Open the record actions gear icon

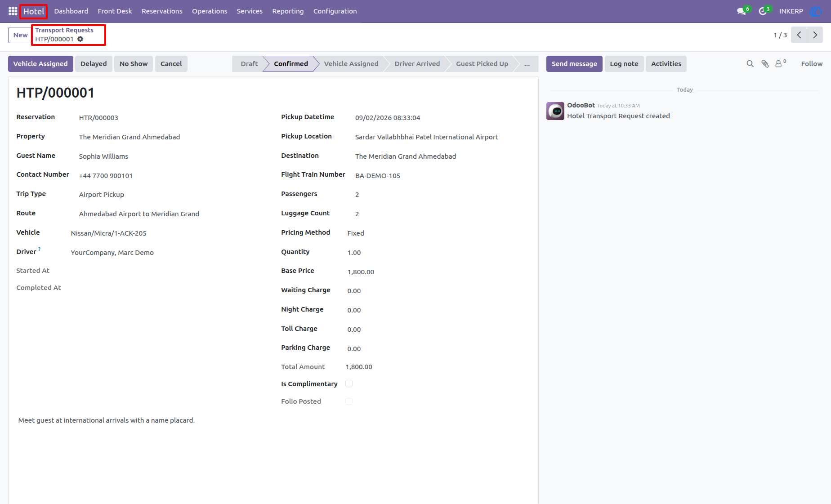[x=80, y=39]
